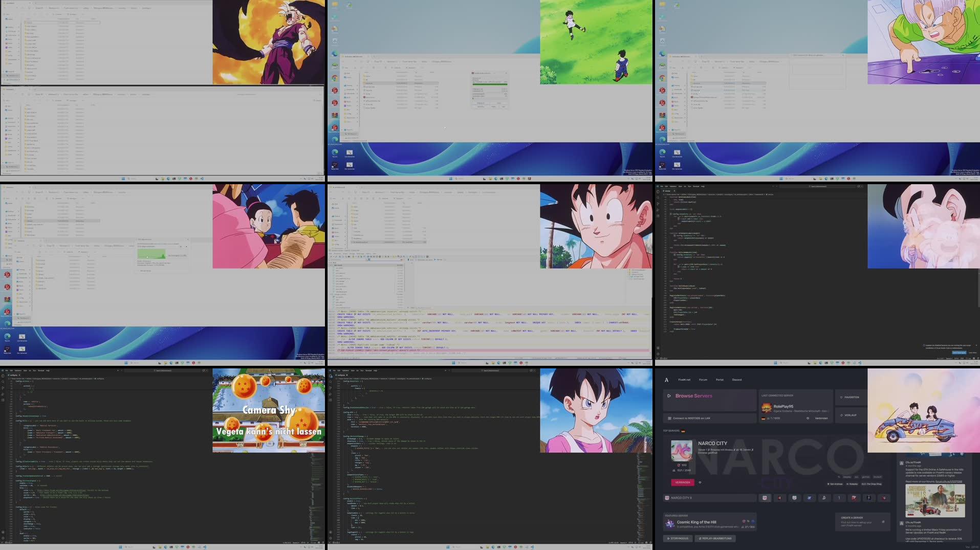Follow the forum link in the Cfx.re news post
The height and width of the screenshot is (550, 980).
point(949,481)
